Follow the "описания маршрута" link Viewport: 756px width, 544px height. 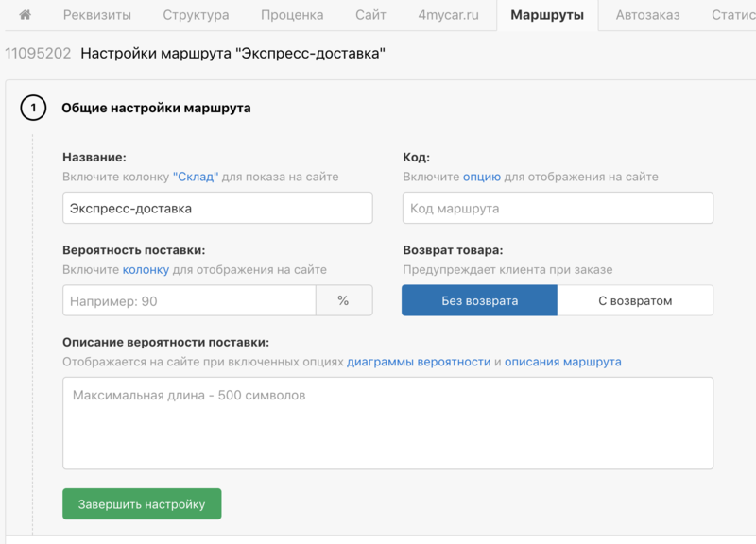[x=562, y=362]
